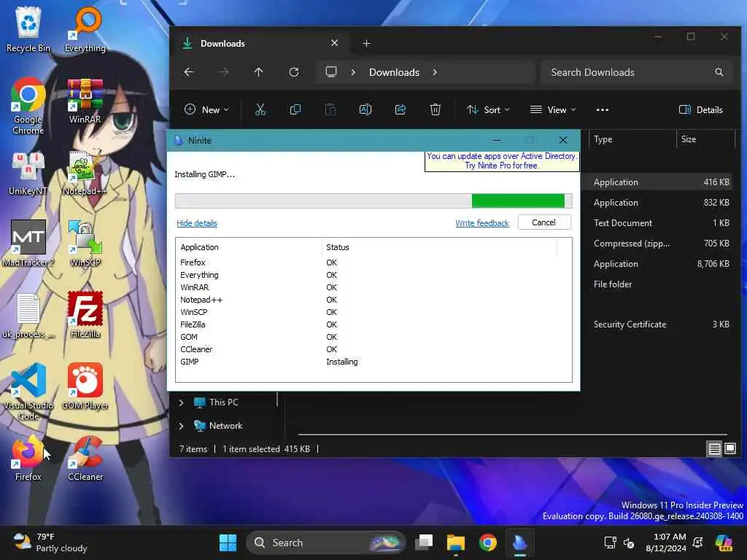
Task: Click the Search Downloads input field
Action: [636, 72]
